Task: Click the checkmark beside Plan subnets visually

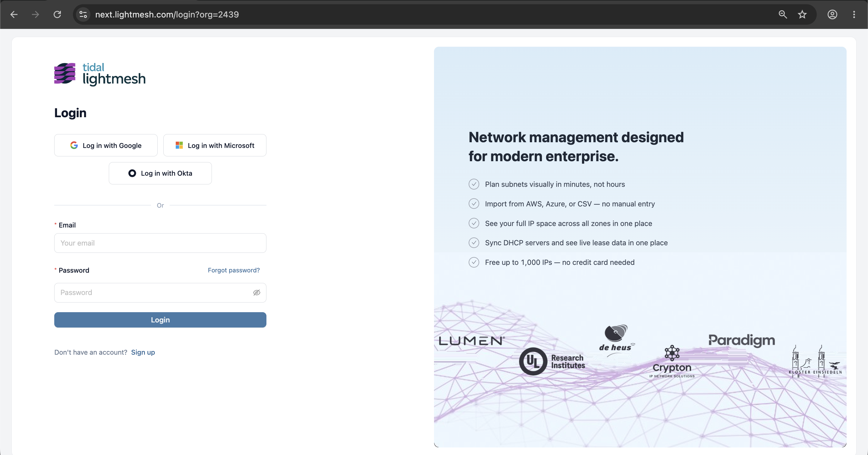Action: (474, 184)
